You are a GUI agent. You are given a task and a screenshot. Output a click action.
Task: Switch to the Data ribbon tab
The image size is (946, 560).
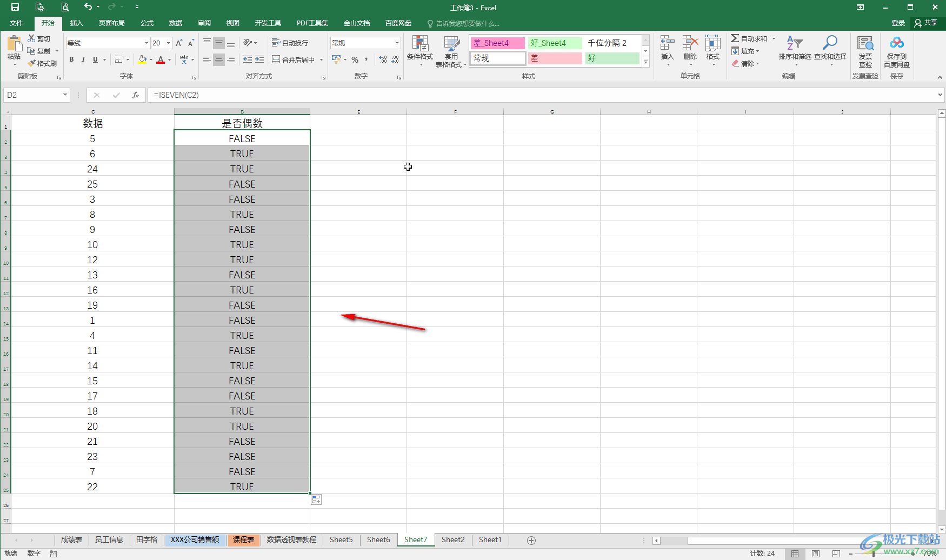tap(176, 23)
